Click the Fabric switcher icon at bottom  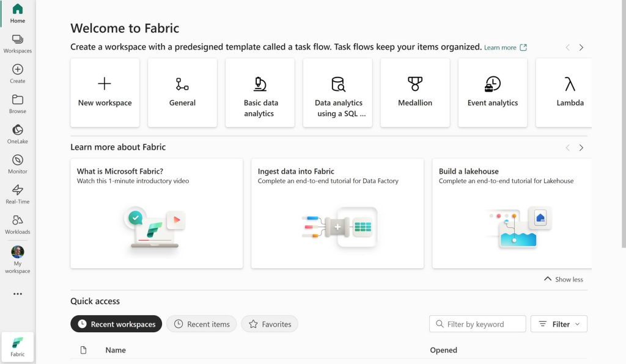click(x=18, y=347)
